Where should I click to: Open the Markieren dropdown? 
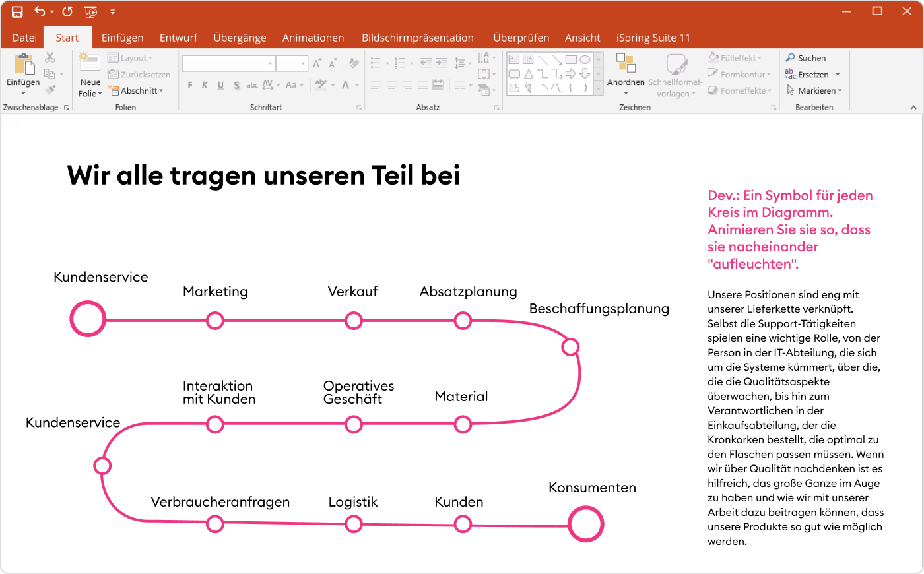(x=814, y=90)
